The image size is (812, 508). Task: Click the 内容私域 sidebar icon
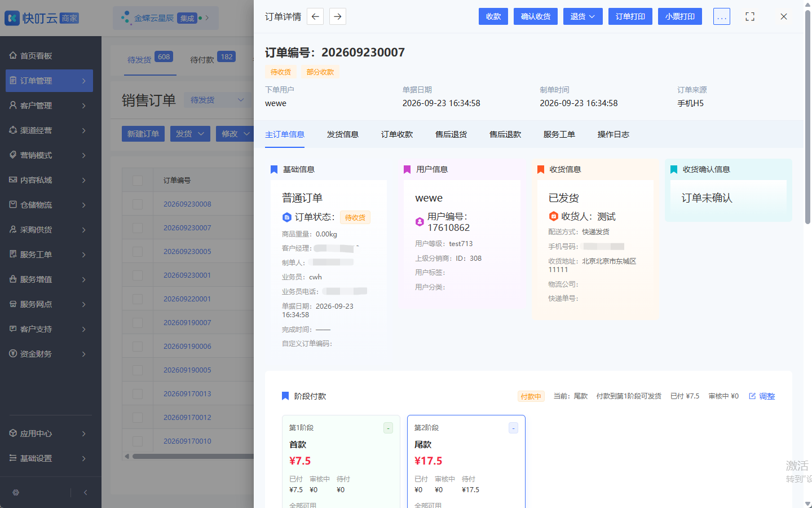click(x=13, y=179)
